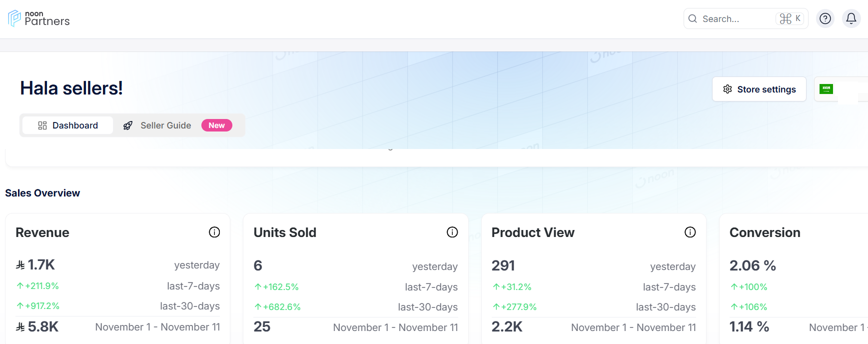Click the search magnifier icon
The width and height of the screenshot is (868, 344).
pos(693,18)
